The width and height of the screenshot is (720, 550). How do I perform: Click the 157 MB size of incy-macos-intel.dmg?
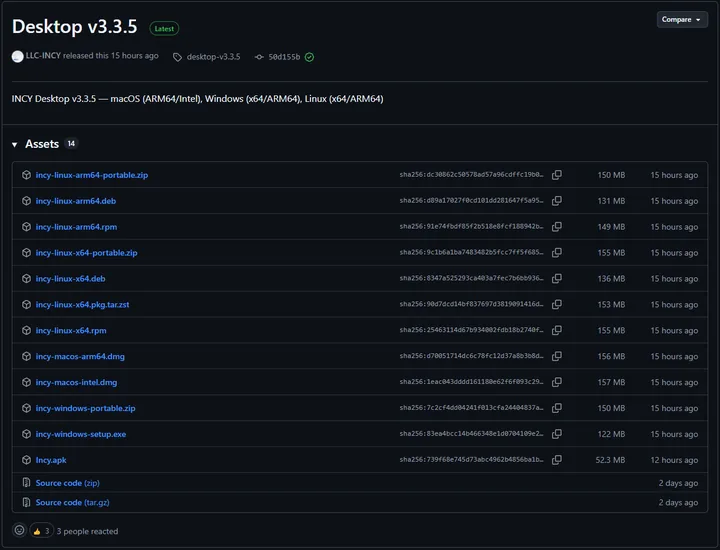pos(611,382)
